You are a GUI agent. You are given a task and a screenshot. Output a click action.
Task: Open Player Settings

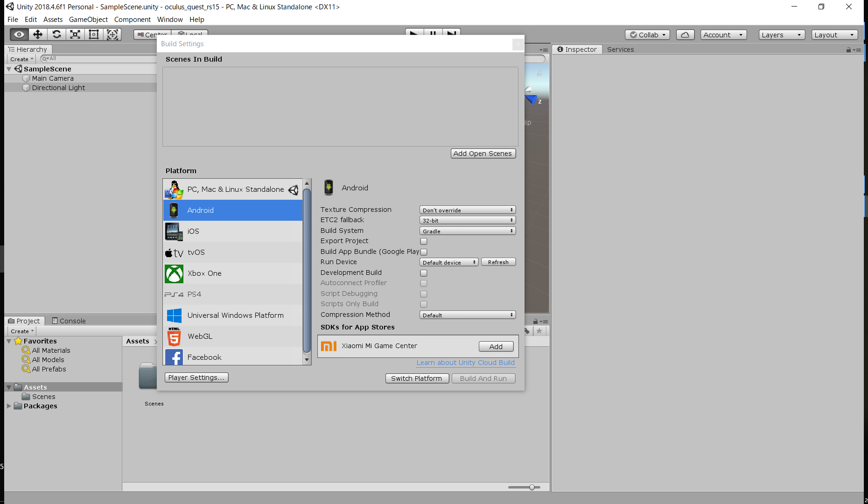pos(196,378)
